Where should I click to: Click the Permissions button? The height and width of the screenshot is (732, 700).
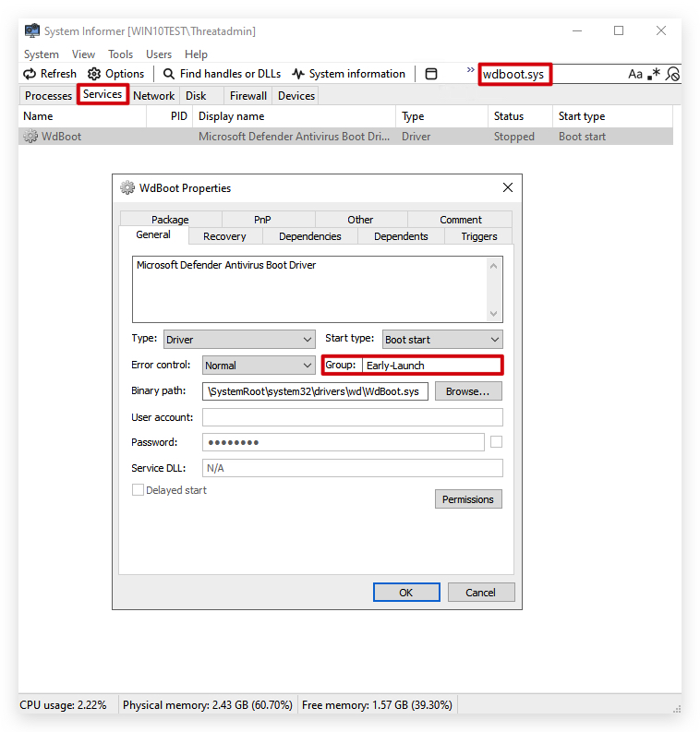click(468, 499)
